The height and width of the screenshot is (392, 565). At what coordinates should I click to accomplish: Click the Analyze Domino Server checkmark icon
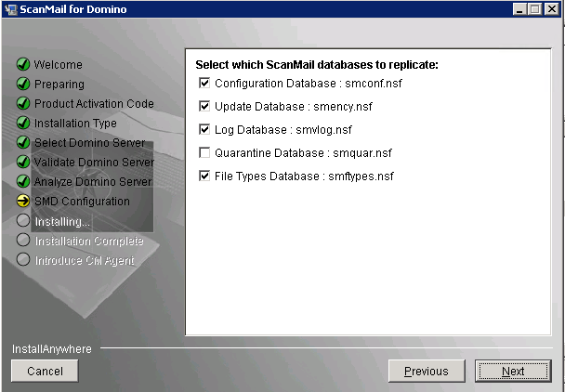(24, 182)
